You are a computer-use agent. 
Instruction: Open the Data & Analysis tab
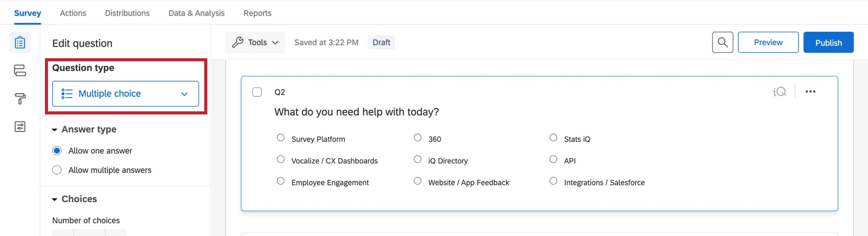(x=197, y=13)
